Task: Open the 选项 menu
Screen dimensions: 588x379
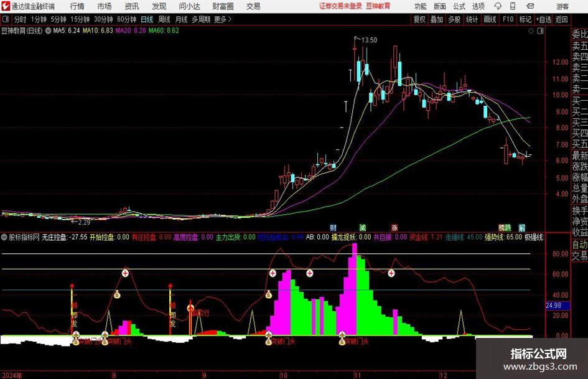Action: click(478, 6)
